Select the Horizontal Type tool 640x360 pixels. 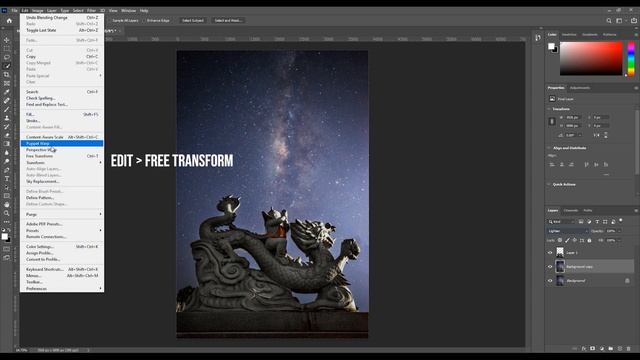pyautogui.click(x=7, y=178)
